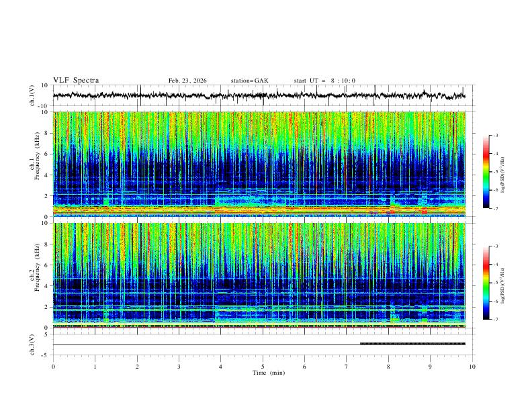The height and width of the screenshot is (411, 532).
Task: Click the "ch.1(V)" waveform axis label
Action: pyautogui.click(x=32, y=95)
